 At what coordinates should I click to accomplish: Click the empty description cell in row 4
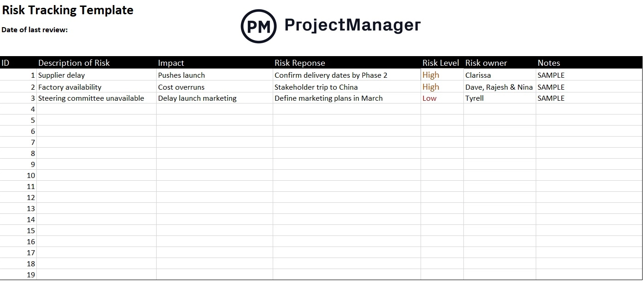(x=96, y=109)
